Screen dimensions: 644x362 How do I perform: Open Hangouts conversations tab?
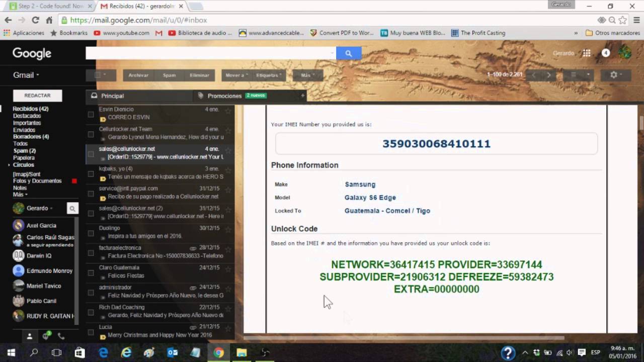(x=46, y=336)
